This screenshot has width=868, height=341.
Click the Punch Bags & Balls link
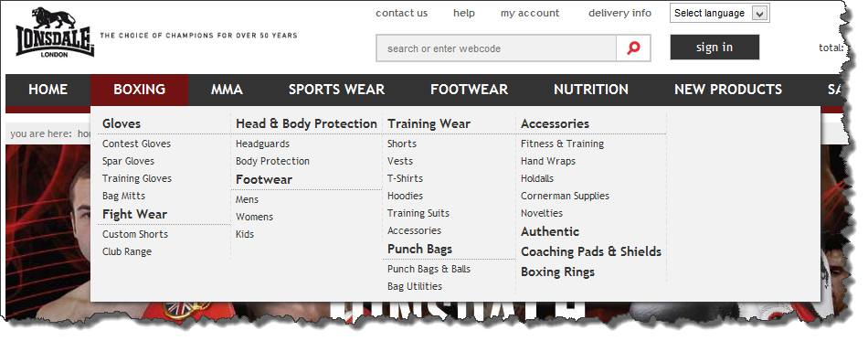click(429, 269)
